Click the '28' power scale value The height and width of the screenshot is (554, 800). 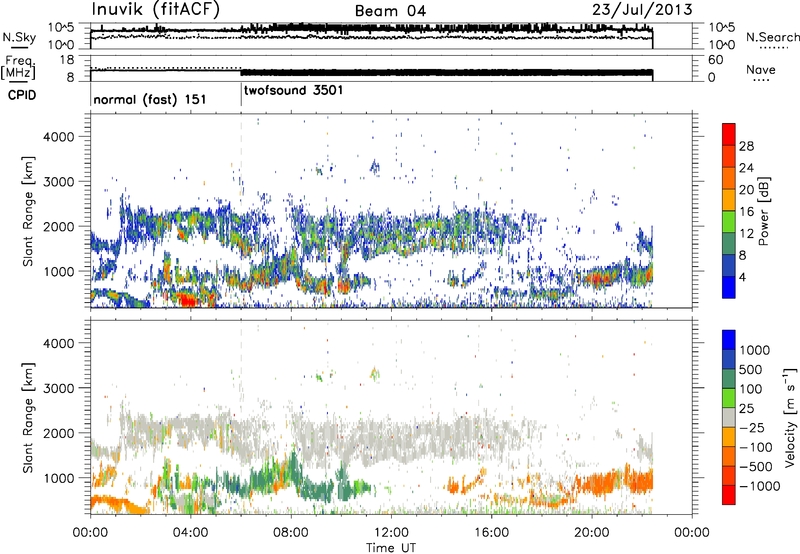point(746,146)
